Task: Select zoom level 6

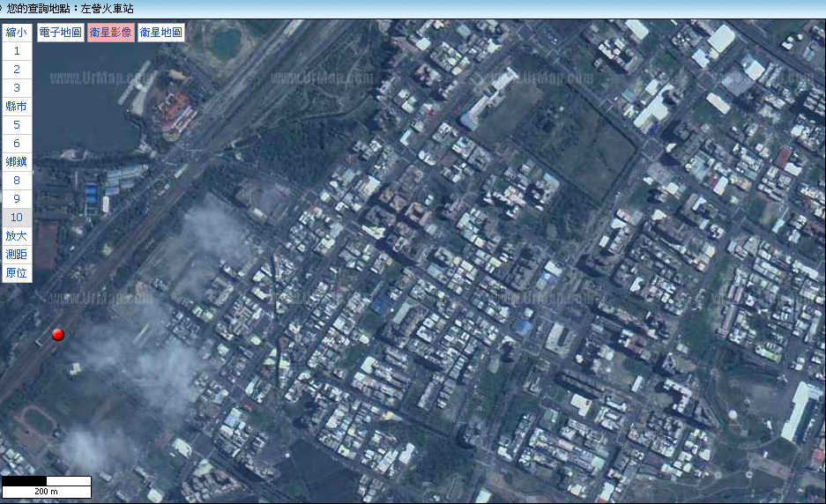Action: pos(17,144)
